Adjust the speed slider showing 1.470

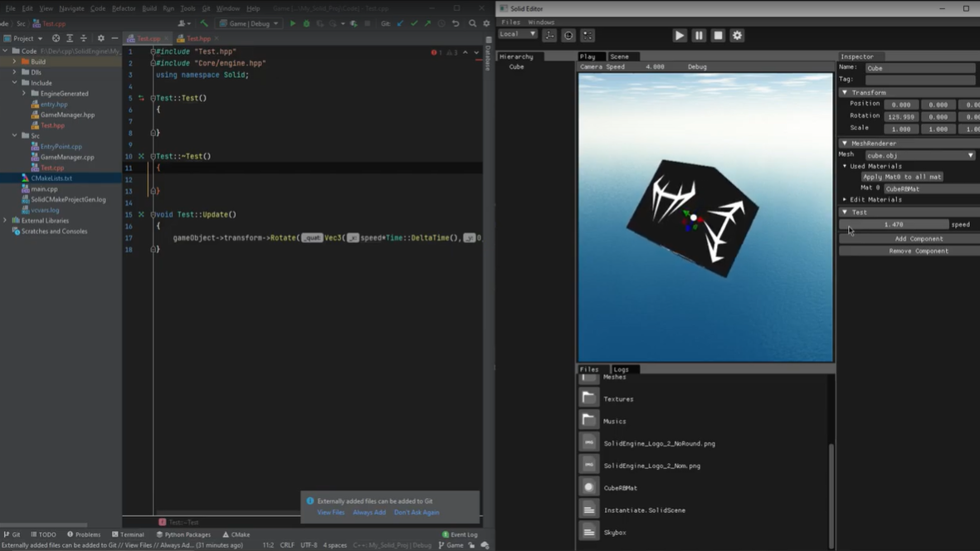(894, 224)
